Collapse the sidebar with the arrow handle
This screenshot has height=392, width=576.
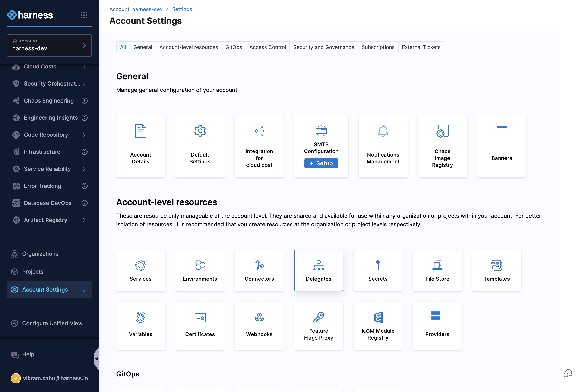(x=96, y=359)
